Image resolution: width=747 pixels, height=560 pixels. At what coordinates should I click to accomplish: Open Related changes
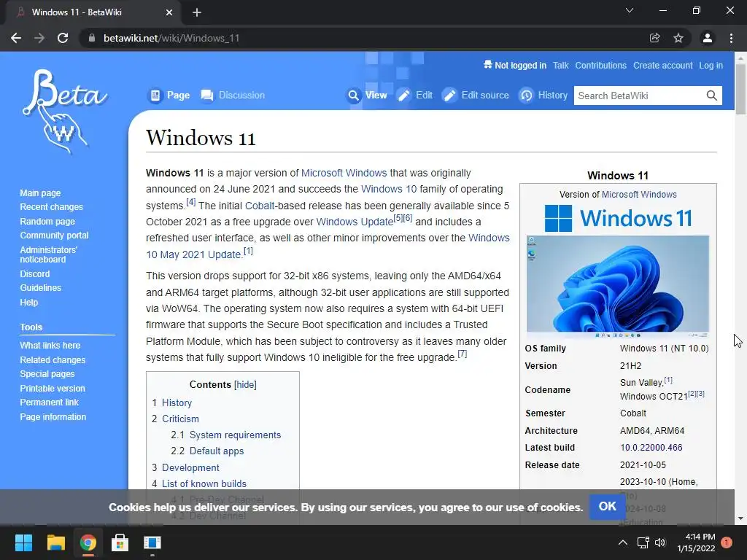click(53, 360)
